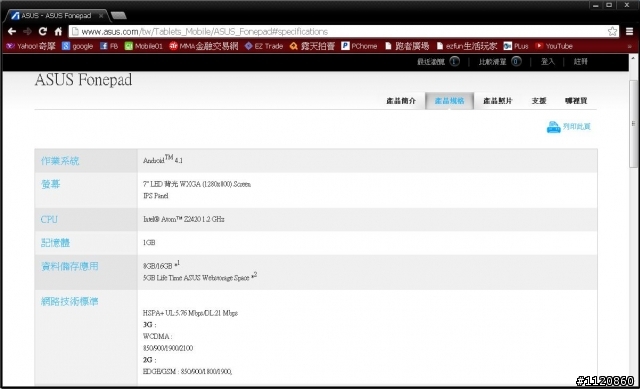Click the 5GB Life Time ASUS Webstorage text
The image size is (640, 389).
[200, 277]
